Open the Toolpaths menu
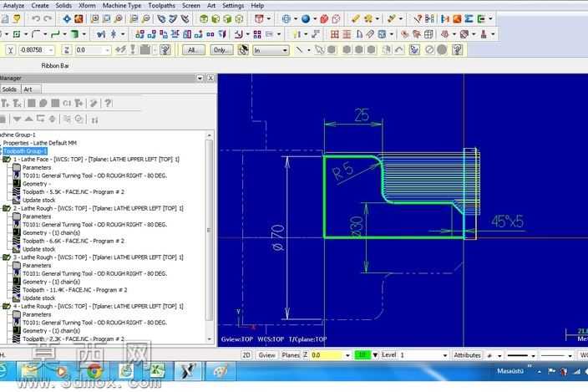 coord(162,6)
